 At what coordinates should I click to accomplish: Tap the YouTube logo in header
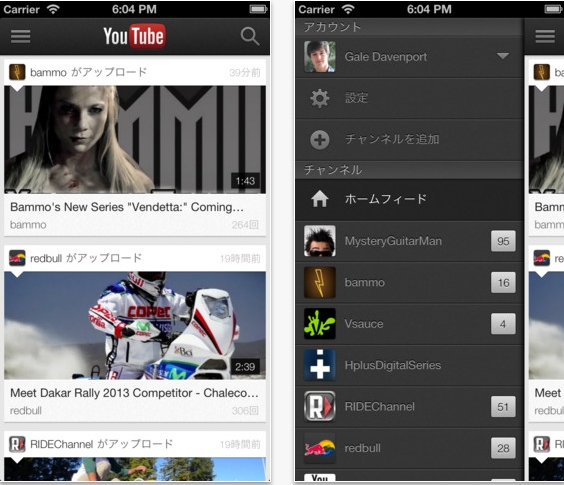(x=135, y=36)
